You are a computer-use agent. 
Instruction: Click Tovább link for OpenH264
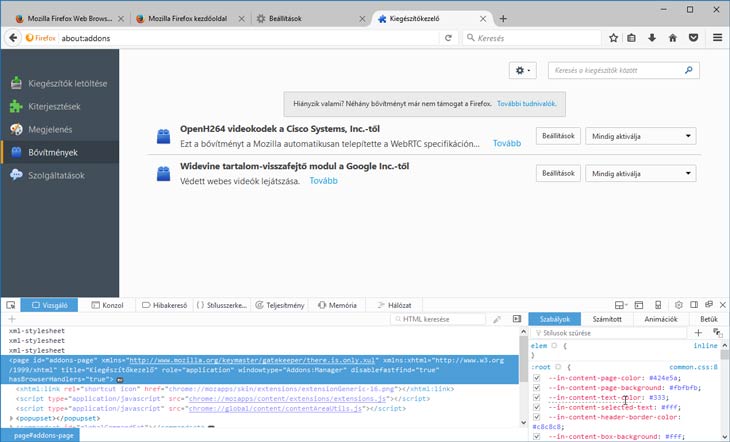pyautogui.click(x=507, y=143)
